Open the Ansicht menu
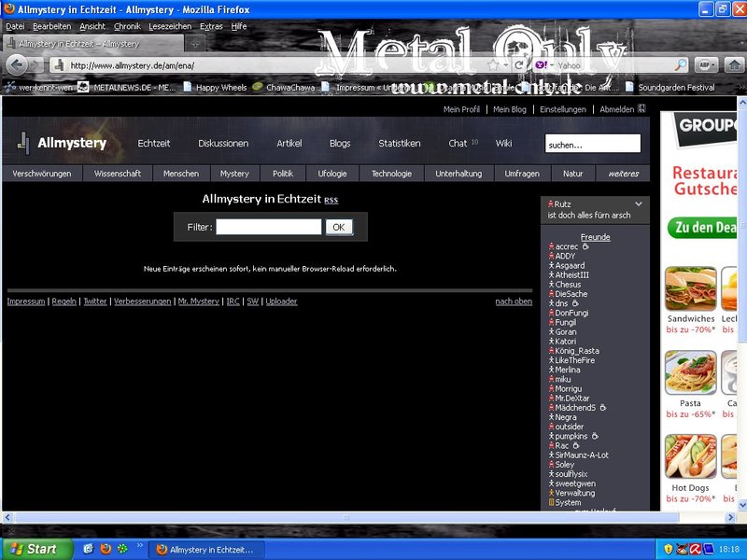This screenshot has width=747, height=560. tap(92, 26)
